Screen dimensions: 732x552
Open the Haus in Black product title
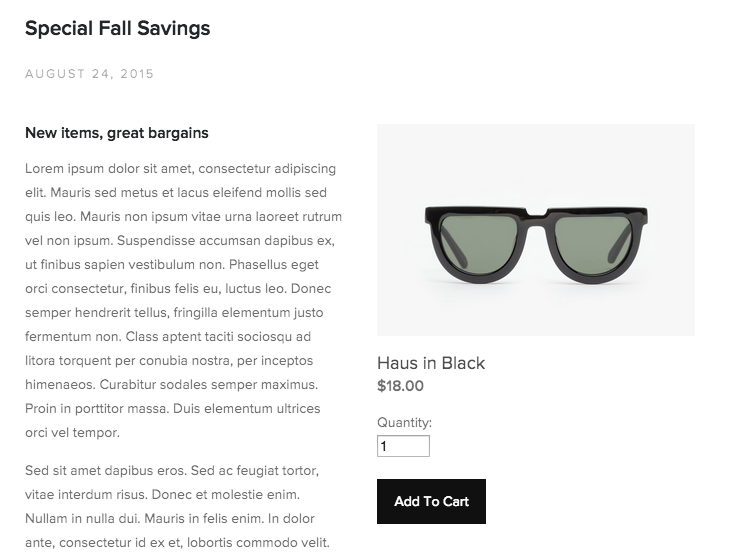[x=431, y=363]
